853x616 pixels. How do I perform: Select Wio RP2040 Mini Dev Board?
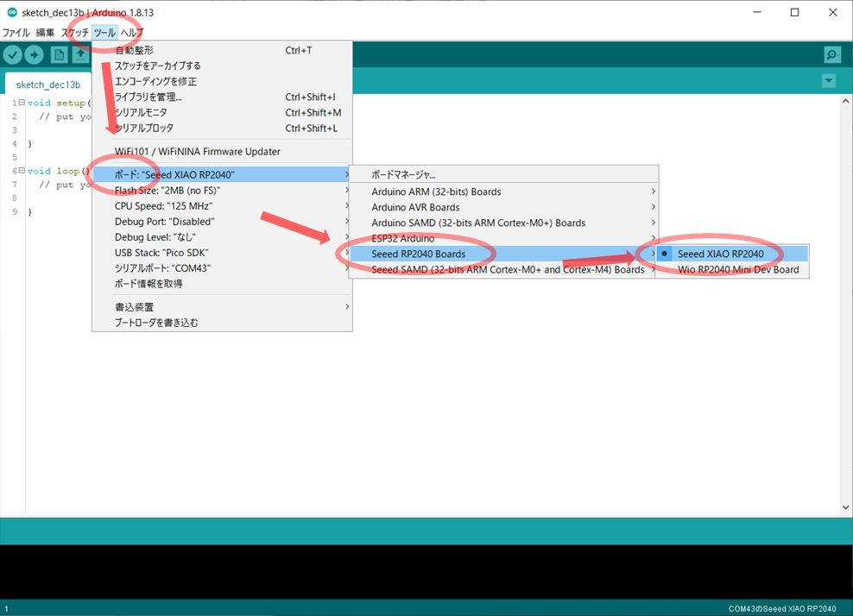(732, 270)
